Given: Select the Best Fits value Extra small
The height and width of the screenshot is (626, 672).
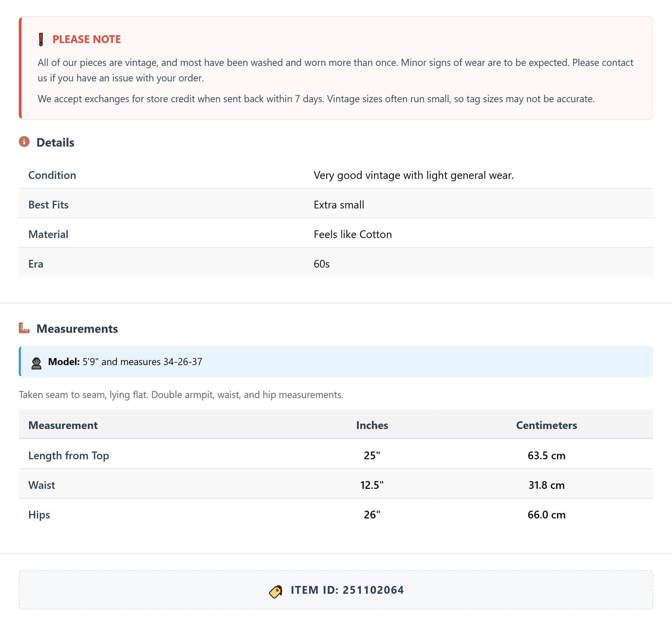Looking at the screenshot, I should coord(339,205).
